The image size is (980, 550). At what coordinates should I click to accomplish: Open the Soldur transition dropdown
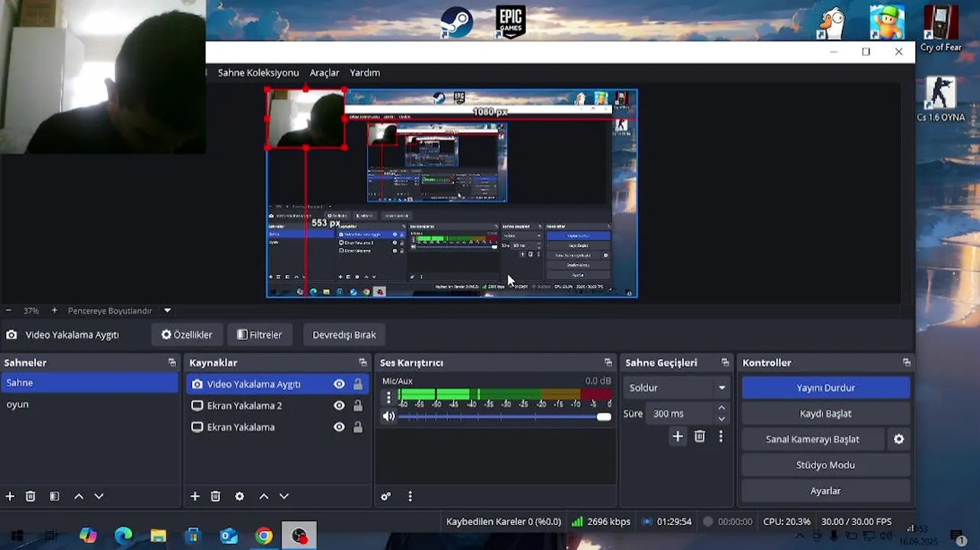click(677, 388)
